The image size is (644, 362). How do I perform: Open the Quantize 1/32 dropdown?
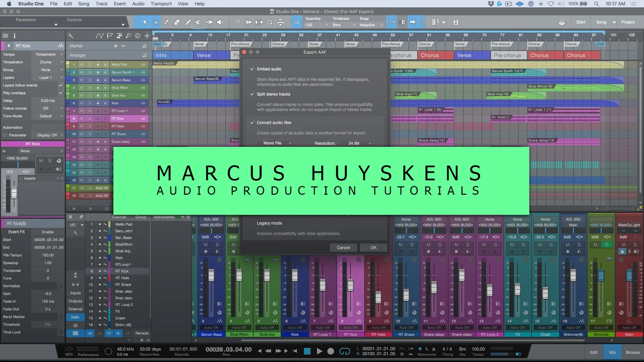316,25
